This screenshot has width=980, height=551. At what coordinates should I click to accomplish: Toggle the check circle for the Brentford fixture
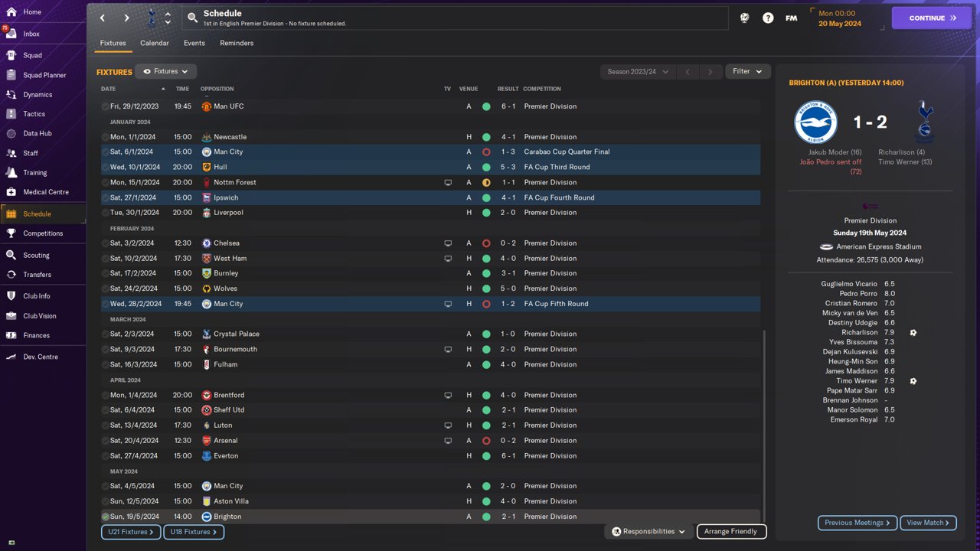(105, 395)
